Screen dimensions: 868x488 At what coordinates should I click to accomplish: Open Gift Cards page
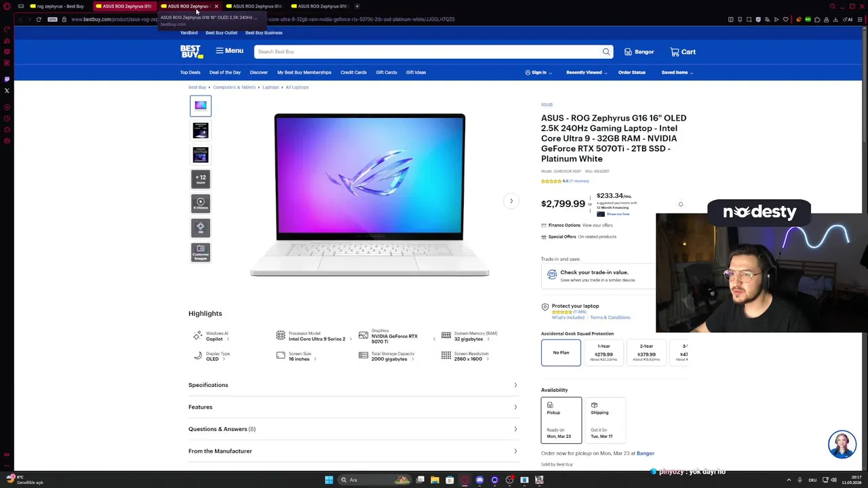[x=386, y=73]
